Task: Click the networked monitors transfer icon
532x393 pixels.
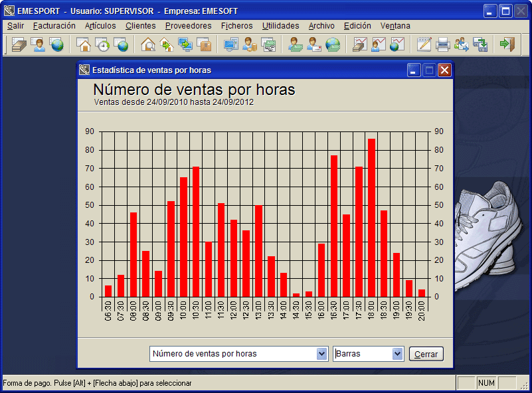Action: point(185,44)
